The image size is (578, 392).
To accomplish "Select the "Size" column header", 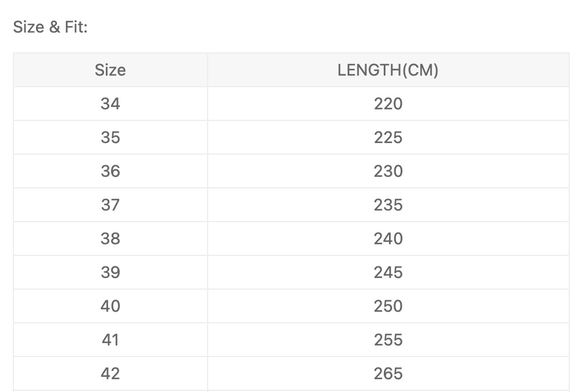I will coord(110,70).
